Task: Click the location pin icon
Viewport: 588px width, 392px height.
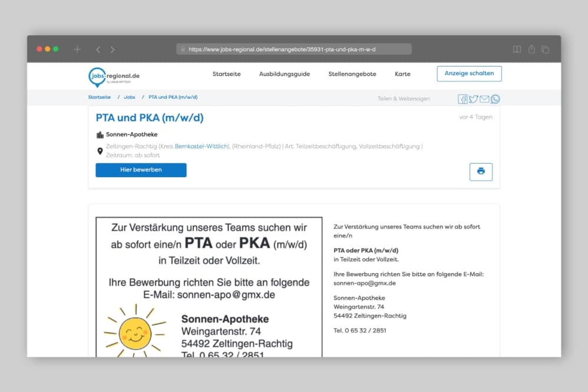Action: 100,151
